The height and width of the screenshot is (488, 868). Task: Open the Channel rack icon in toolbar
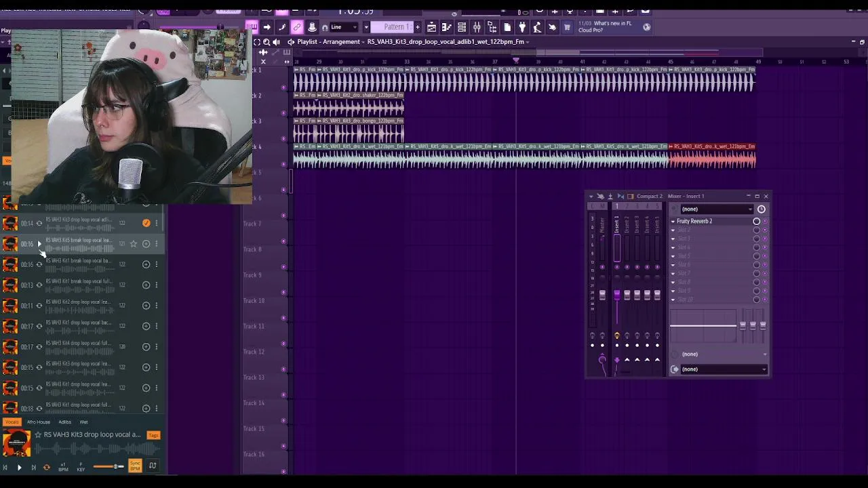coord(462,27)
